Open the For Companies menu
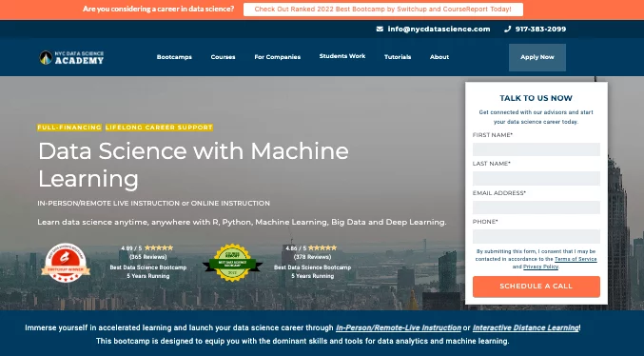This screenshot has width=644, height=356. pyautogui.click(x=277, y=57)
